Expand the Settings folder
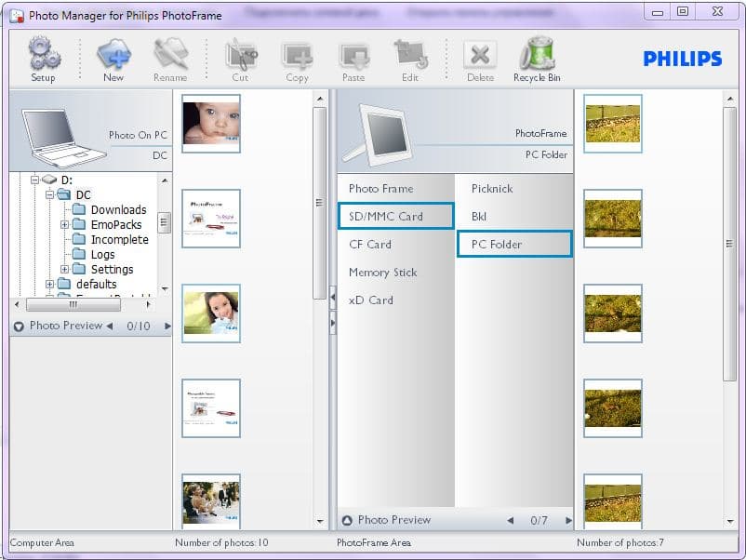The height and width of the screenshot is (560, 746). coord(65,269)
